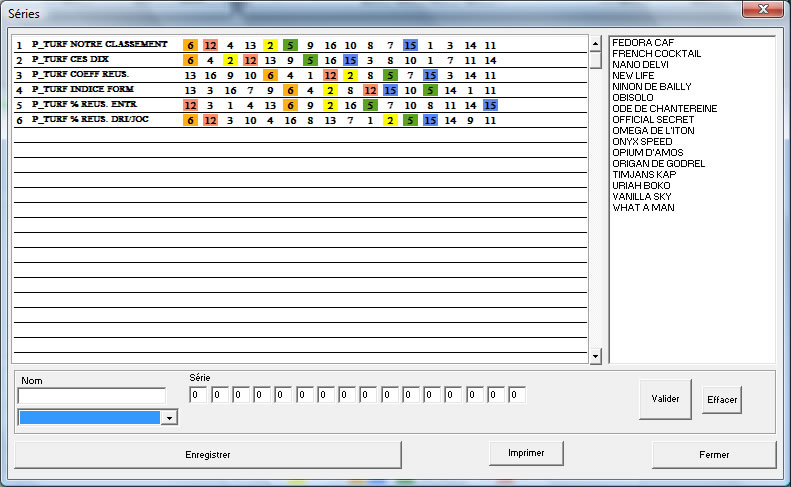Select OFFICIAL SECRET from the list
The image size is (791, 487).
tap(652, 119)
